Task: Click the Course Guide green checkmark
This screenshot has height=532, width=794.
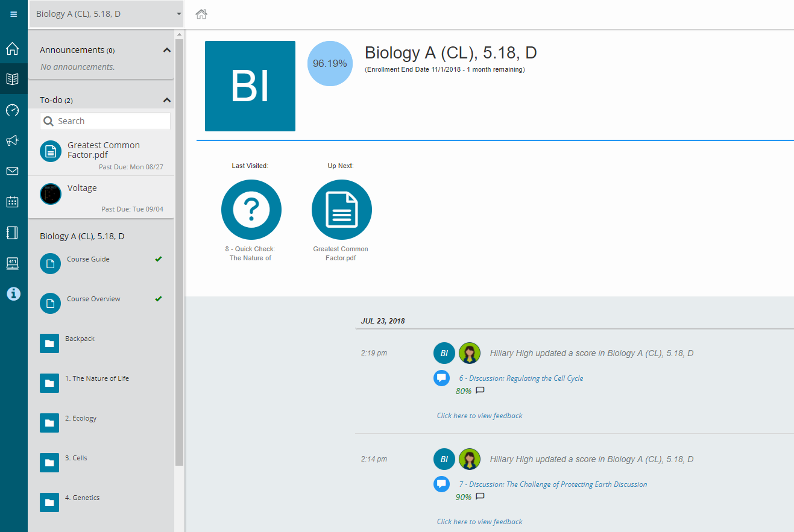Action: coord(159,259)
